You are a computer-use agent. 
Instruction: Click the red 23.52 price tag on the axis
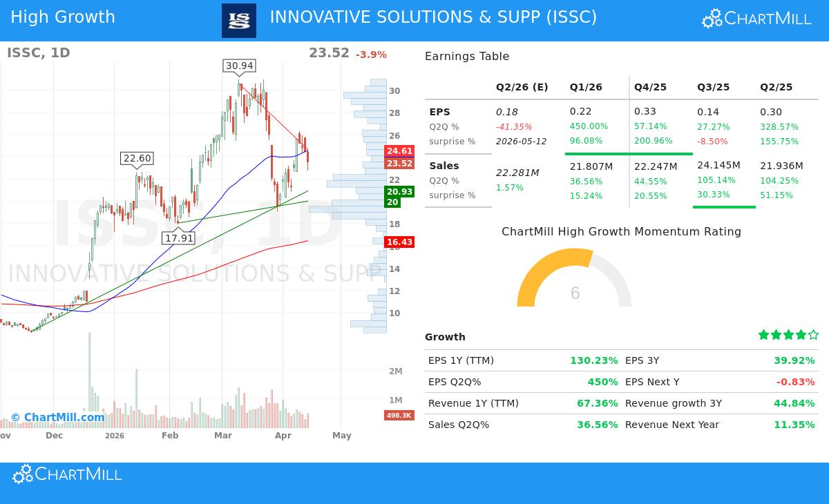399,164
